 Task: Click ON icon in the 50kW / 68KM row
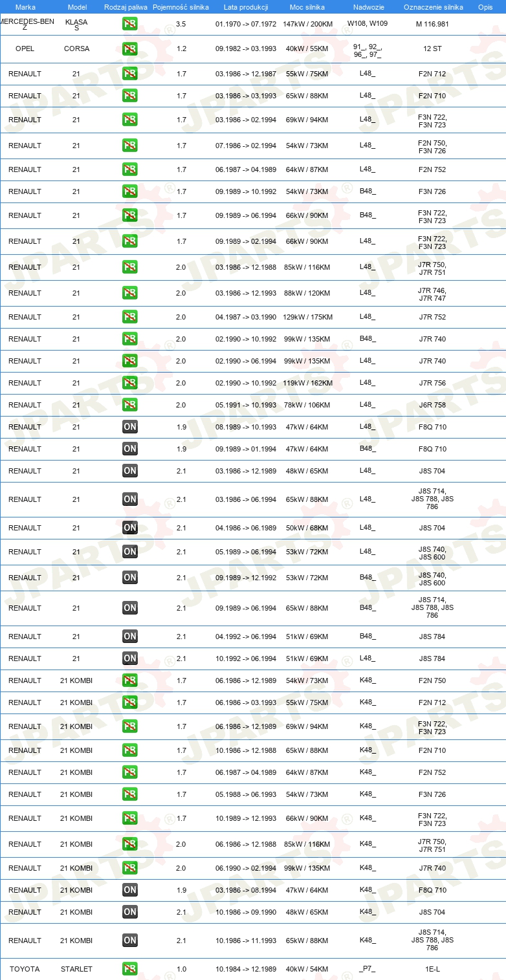pos(129,528)
